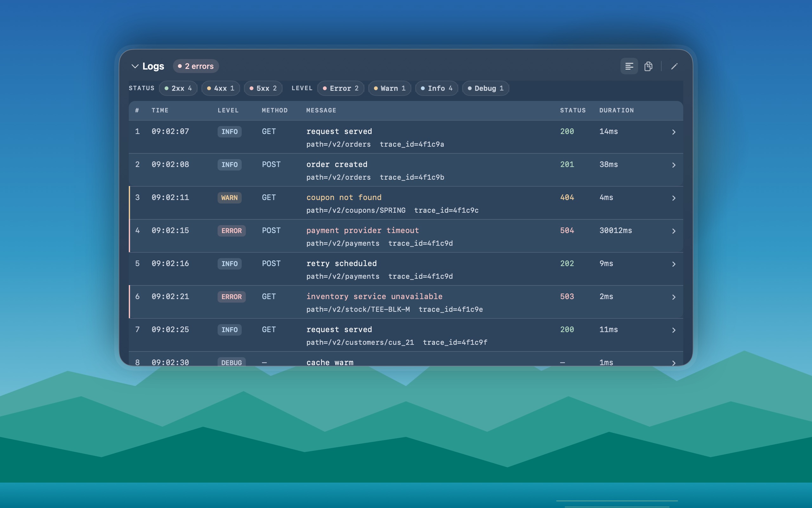Click duration value 30012ms
This screenshot has width=812, height=508.
[616, 231]
